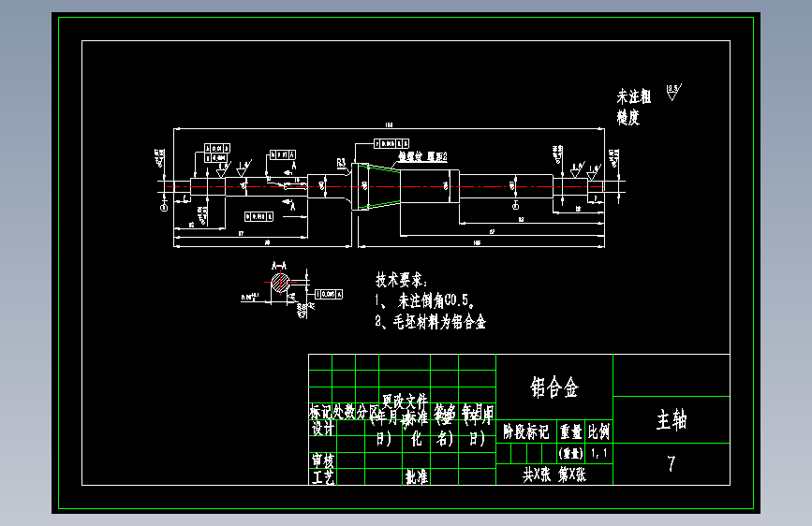Click the 阶段标记 cell
Screen dimensions: 812x526
(526, 431)
